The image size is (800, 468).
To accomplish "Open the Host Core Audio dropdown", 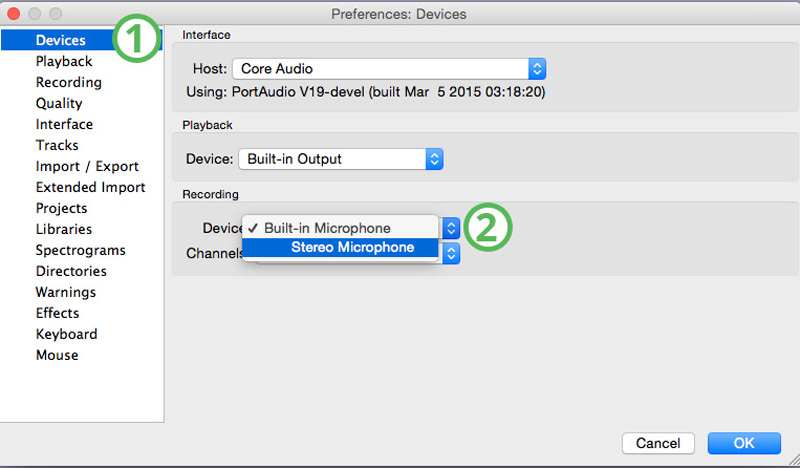I will [x=389, y=69].
